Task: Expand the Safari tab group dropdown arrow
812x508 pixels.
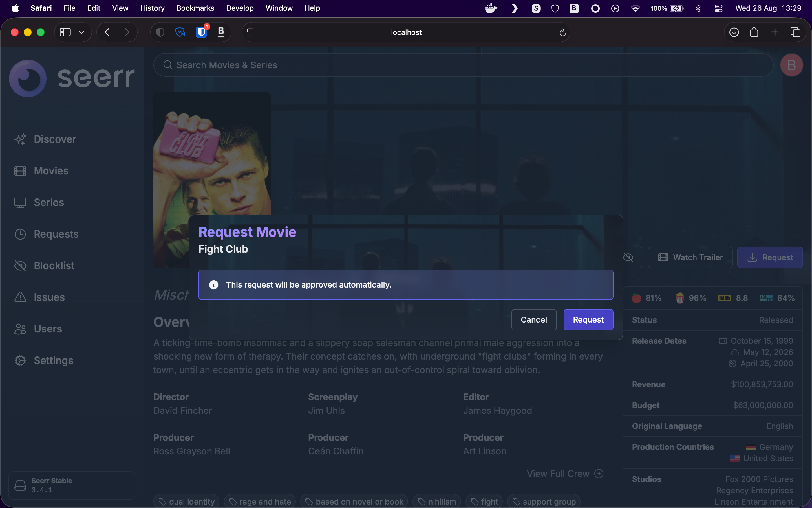Action: point(81,32)
